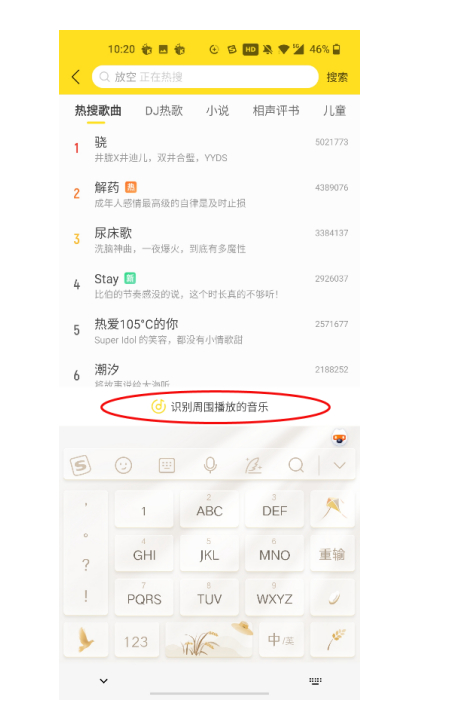
Task: Open the 相声评书 tab
Action: (x=276, y=111)
